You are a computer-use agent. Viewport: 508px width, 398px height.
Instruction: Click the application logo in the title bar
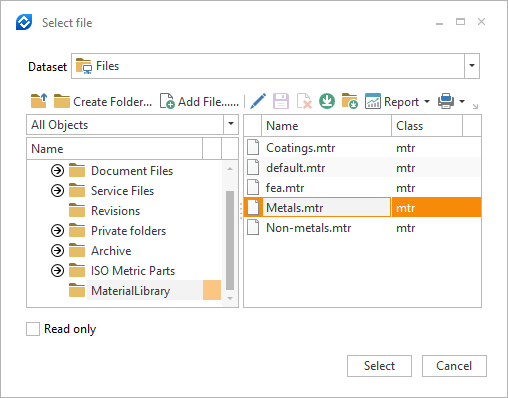(x=24, y=22)
